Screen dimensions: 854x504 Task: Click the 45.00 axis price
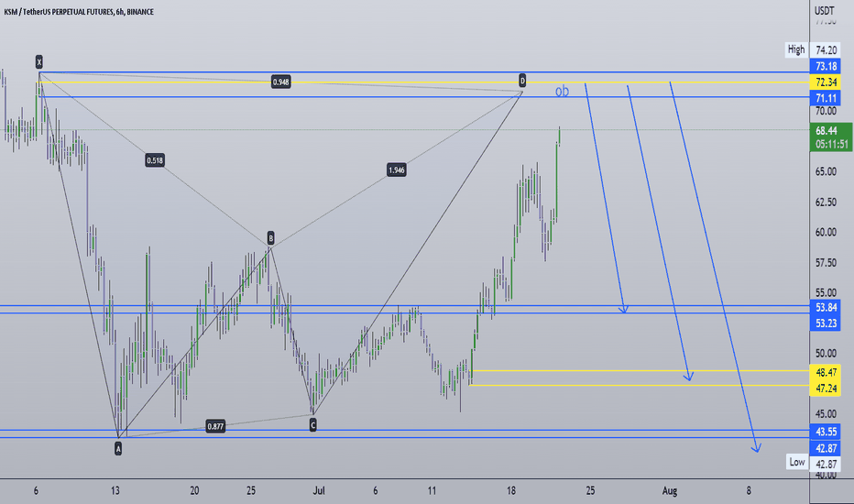[x=826, y=414]
